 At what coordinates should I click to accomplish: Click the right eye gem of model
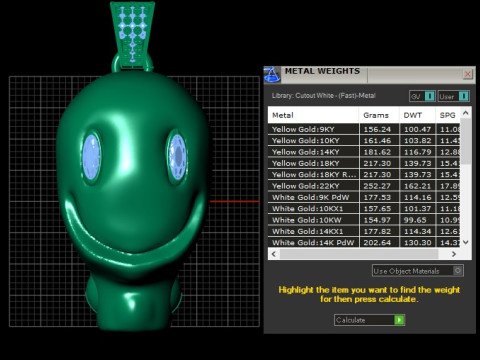(177, 156)
